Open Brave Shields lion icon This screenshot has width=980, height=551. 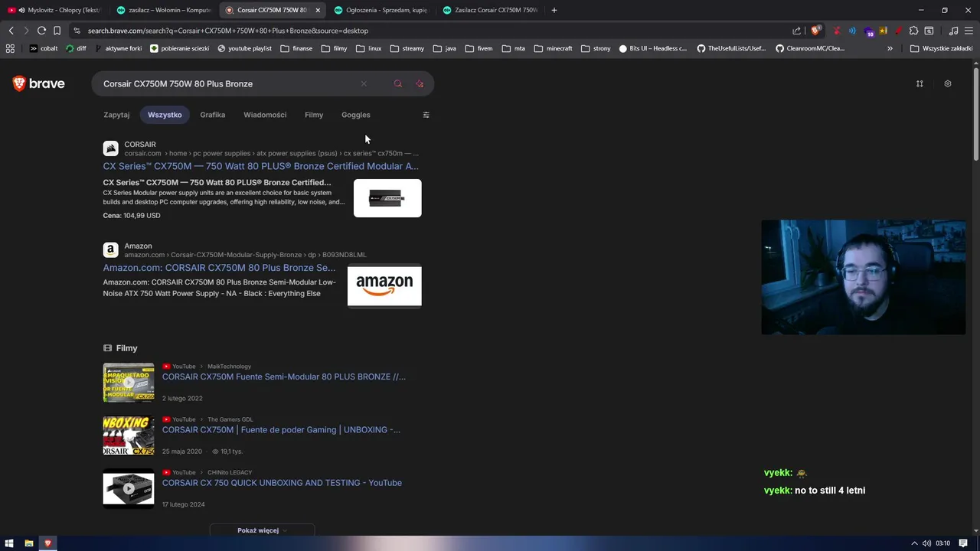click(815, 31)
